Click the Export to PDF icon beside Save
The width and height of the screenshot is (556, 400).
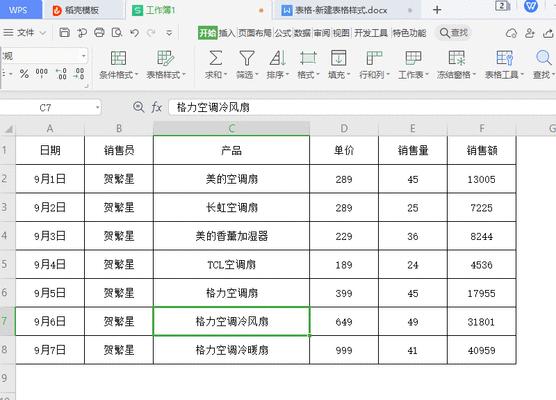(82, 33)
